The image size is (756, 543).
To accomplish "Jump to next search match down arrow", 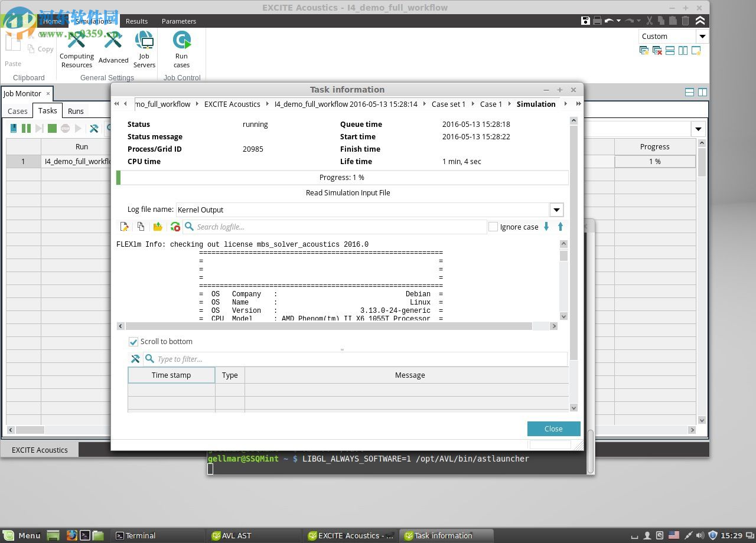I will click(546, 227).
